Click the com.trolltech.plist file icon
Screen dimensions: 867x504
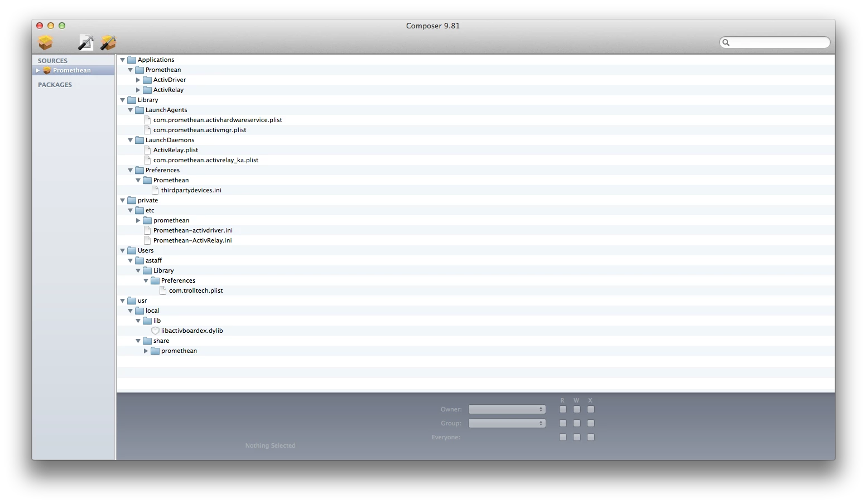(x=163, y=290)
